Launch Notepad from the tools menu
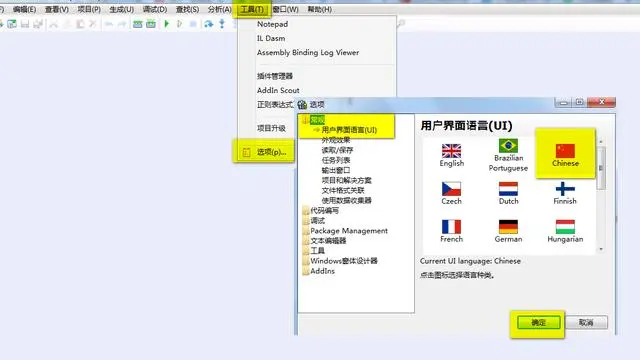This screenshot has height=360, width=640. pos(272,24)
